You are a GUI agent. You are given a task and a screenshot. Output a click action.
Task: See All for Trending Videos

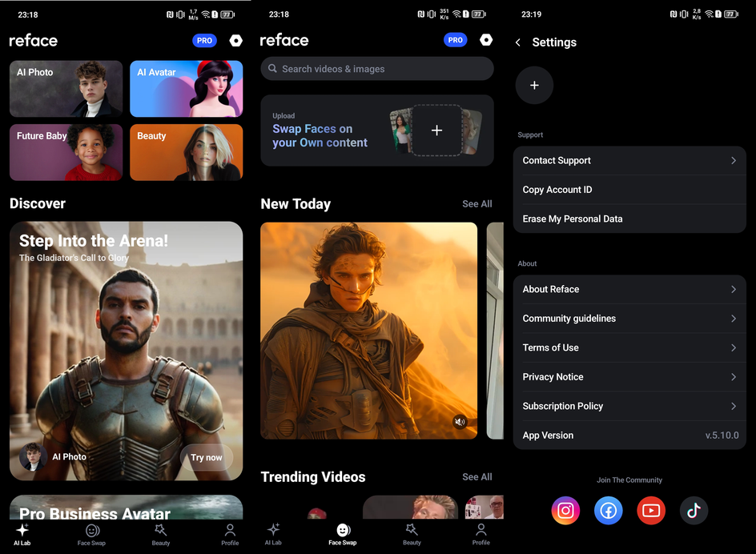(477, 477)
